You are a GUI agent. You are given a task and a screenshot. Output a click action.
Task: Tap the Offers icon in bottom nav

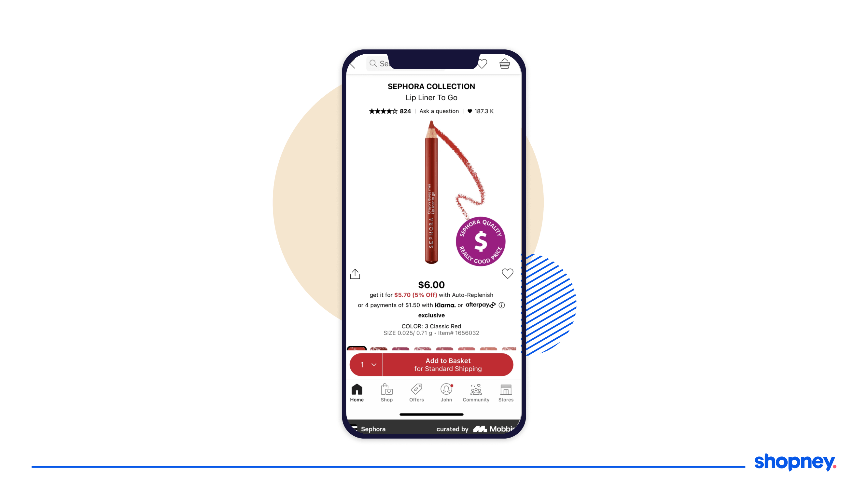pos(416,391)
